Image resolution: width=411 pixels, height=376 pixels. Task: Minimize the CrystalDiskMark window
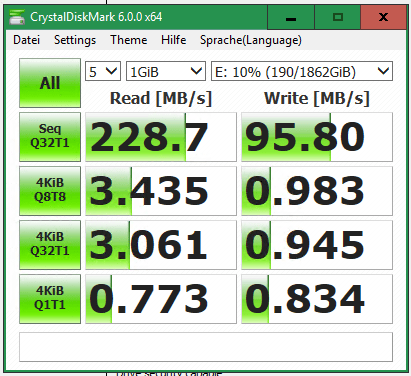coord(291,17)
